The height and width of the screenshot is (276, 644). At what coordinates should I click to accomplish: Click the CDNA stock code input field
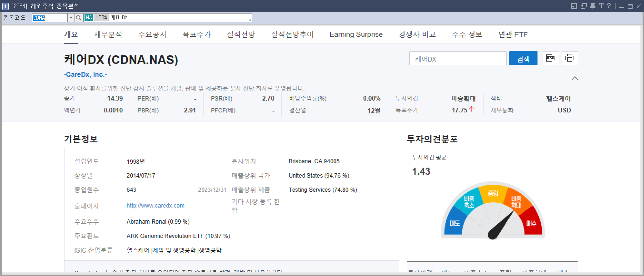[50, 18]
